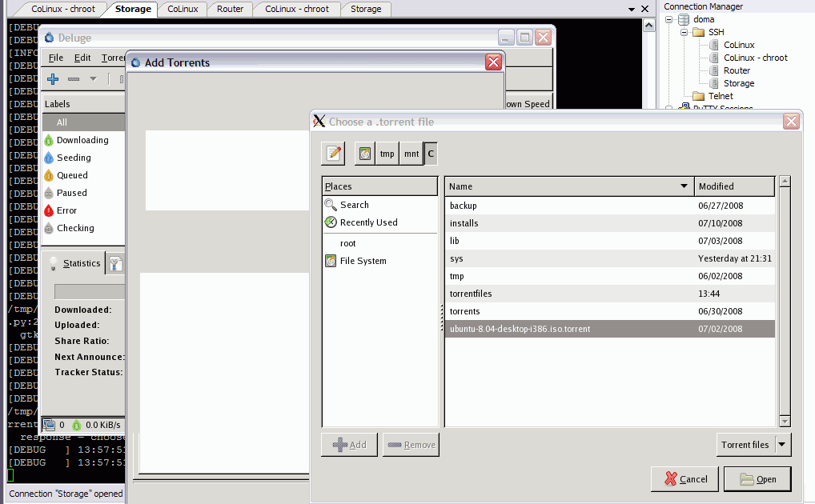815x504 pixels.
Task: Select the installs folder row
Action: [x=610, y=223]
